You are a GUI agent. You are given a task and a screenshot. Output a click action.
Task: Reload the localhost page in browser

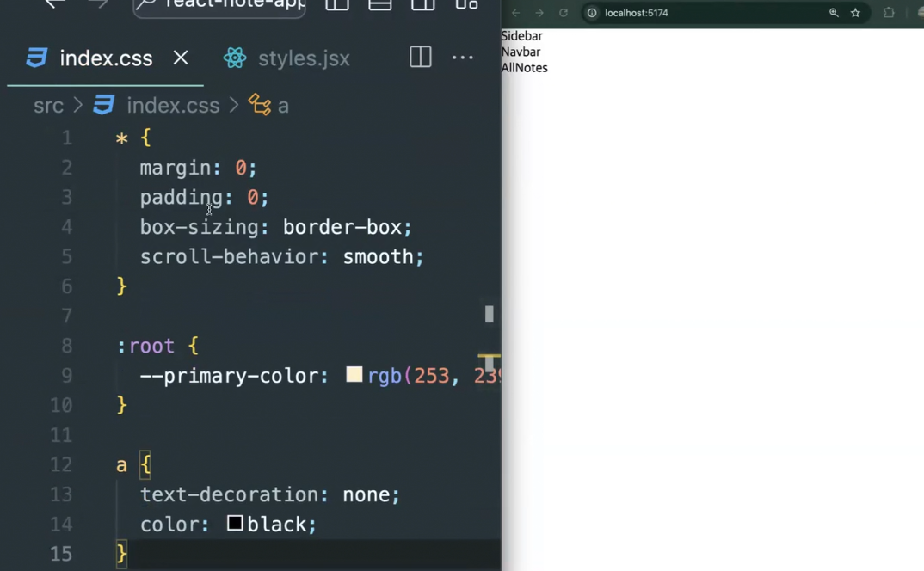[564, 13]
